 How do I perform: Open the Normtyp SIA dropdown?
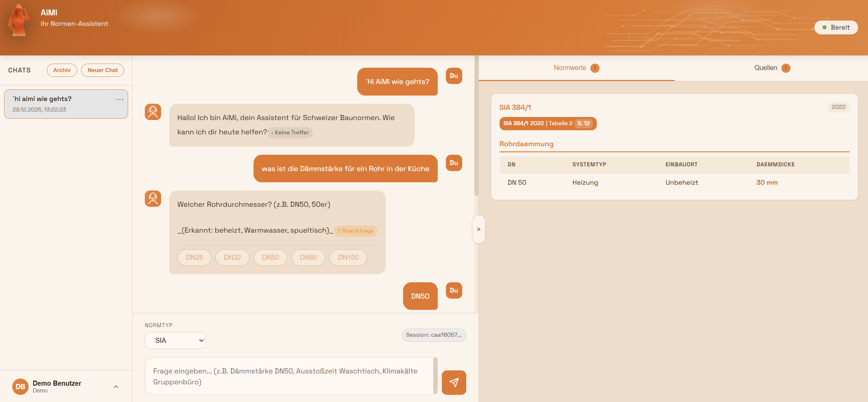pyautogui.click(x=175, y=340)
